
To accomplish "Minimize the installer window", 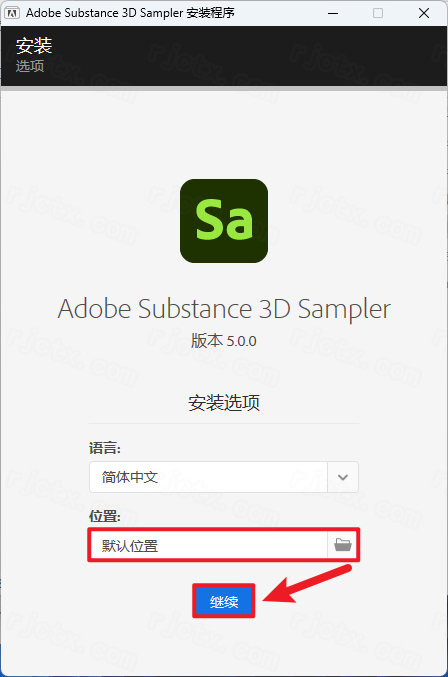I will coord(333,13).
